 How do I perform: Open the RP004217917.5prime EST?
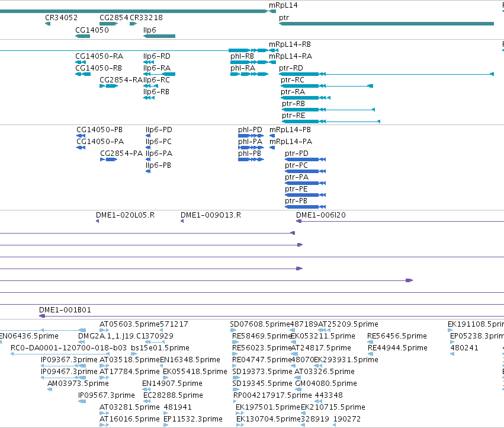[235, 401]
